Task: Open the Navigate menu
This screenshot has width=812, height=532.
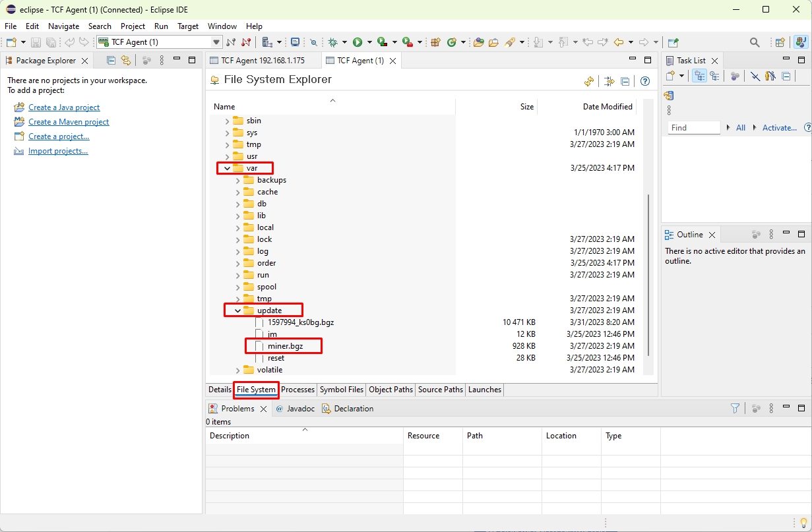Action: (x=63, y=26)
